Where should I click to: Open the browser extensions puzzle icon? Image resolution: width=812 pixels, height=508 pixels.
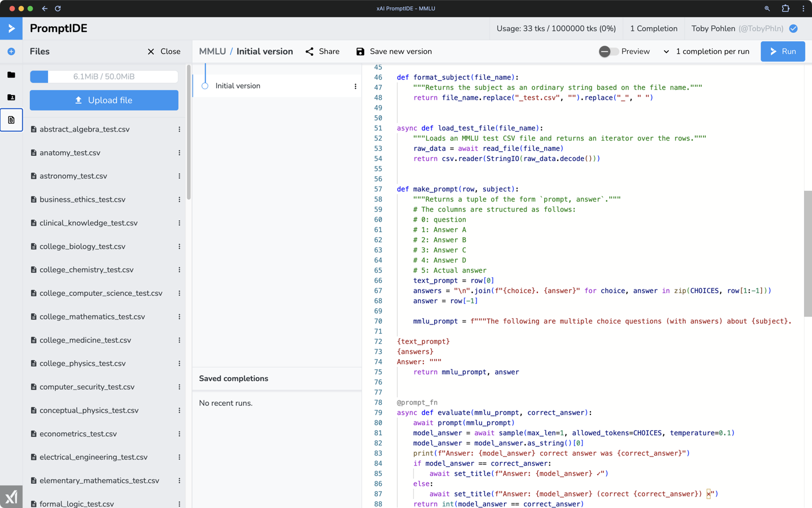click(785, 8)
